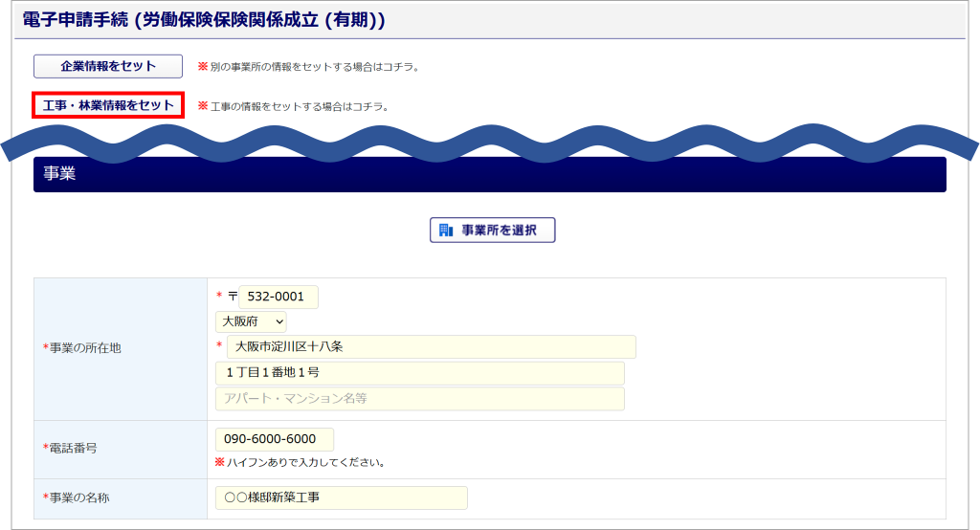Click the 別の事業所の情報をセットする場合はコチラ note
This screenshot has height=530, width=980.
point(309,67)
